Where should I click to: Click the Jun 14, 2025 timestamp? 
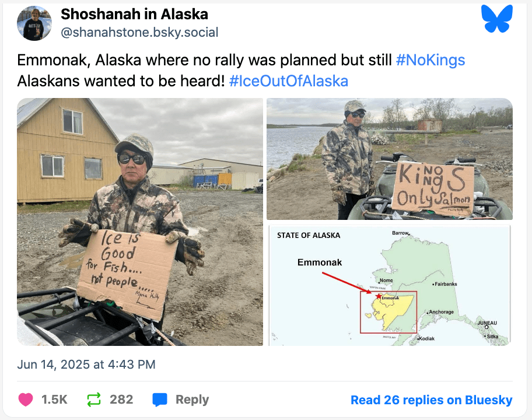86,365
